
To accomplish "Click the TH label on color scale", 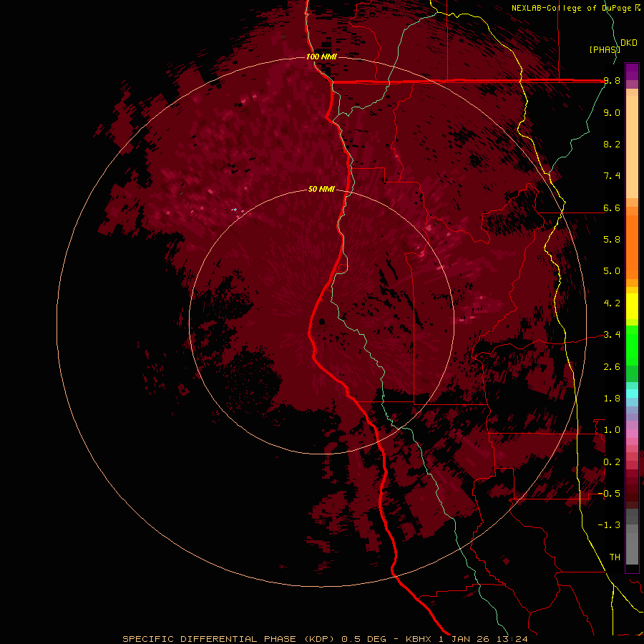I will click(x=615, y=557).
